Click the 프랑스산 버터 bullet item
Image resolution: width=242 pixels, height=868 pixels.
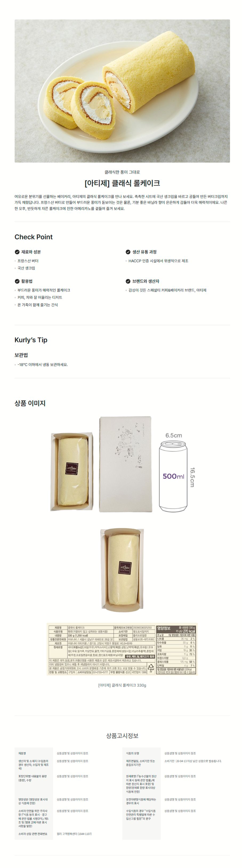coord(28,261)
